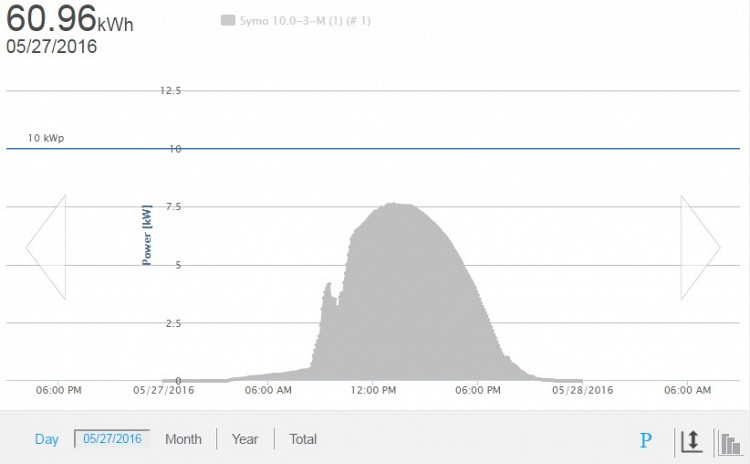Click the date heading under energy total
Viewport: 750px width, 464px height.
click(52, 46)
